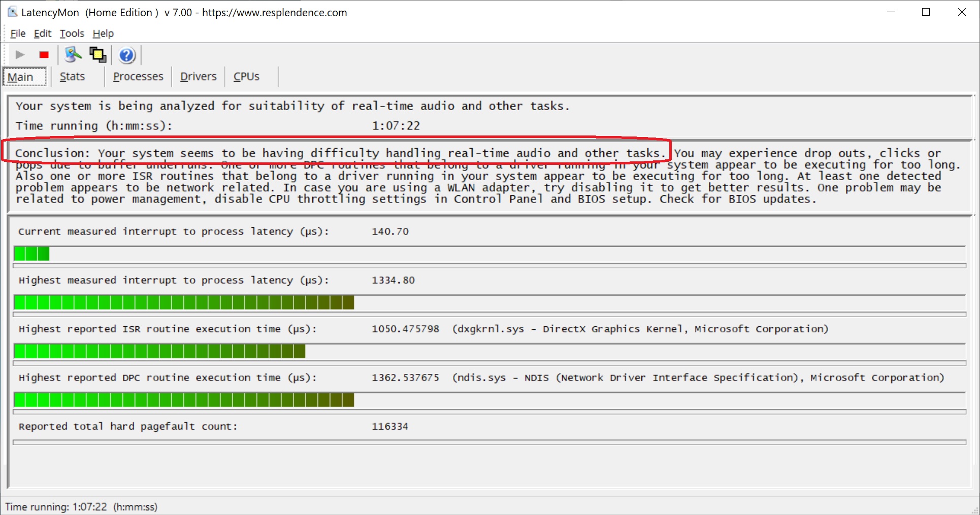Maximize the LatencyMon window
This screenshot has height=515, width=980.
pos(926,12)
